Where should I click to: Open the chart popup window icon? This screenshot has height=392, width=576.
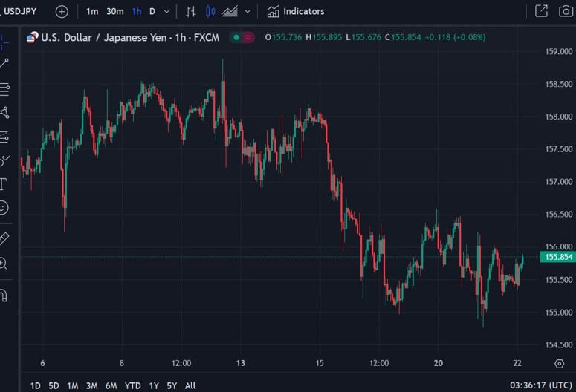point(542,11)
